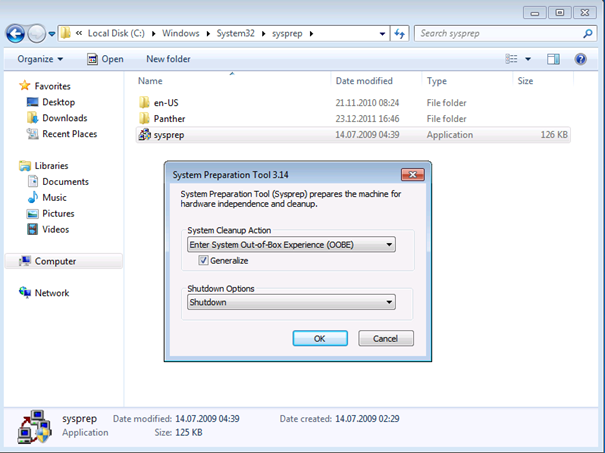Screen dimensions: 605x453
Task: Select Favorites in navigation pane
Action: (52, 86)
